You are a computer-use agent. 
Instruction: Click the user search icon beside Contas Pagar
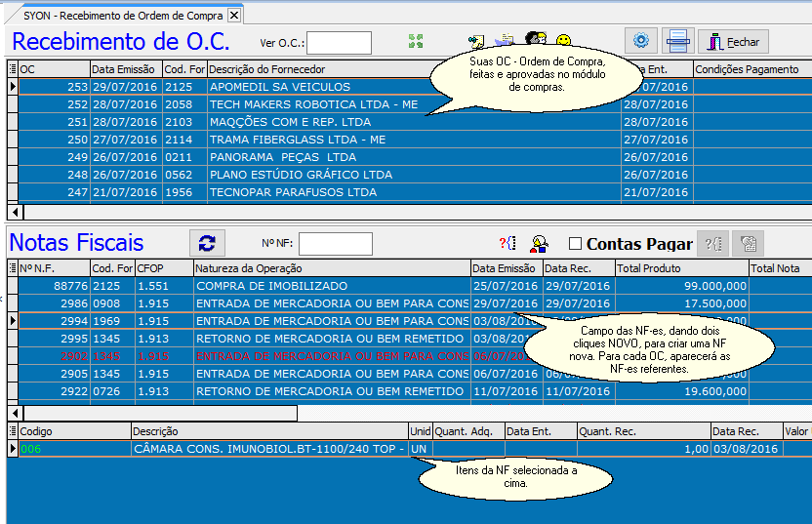coord(538,244)
